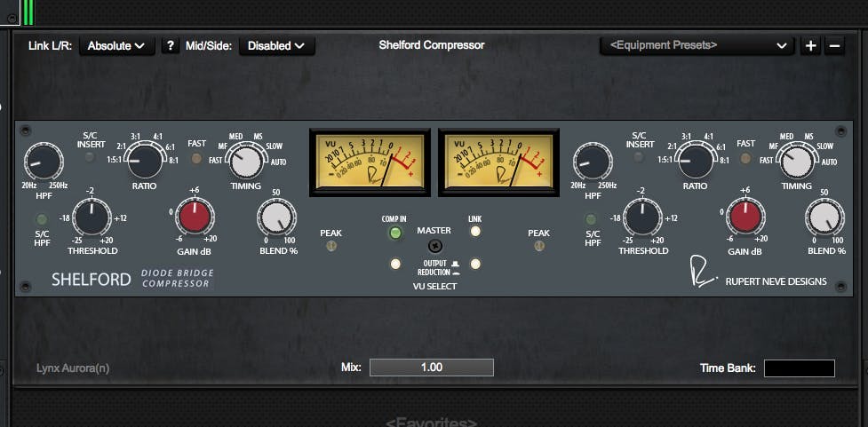Click the right red GAIN dB knob
The width and height of the screenshot is (868, 427).
745,217
